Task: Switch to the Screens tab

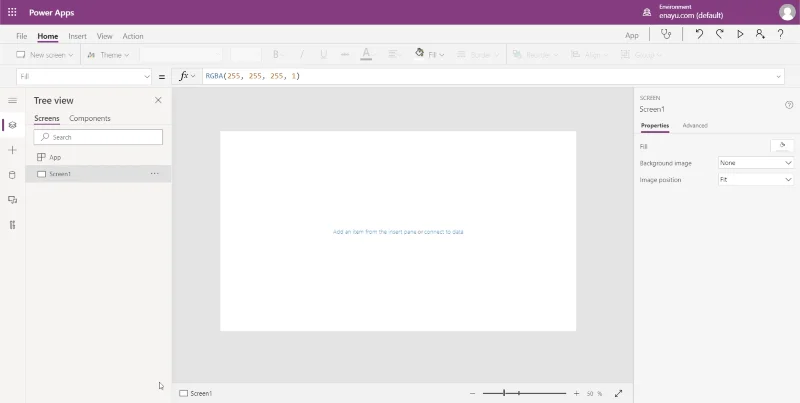Action: tap(47, 118)
